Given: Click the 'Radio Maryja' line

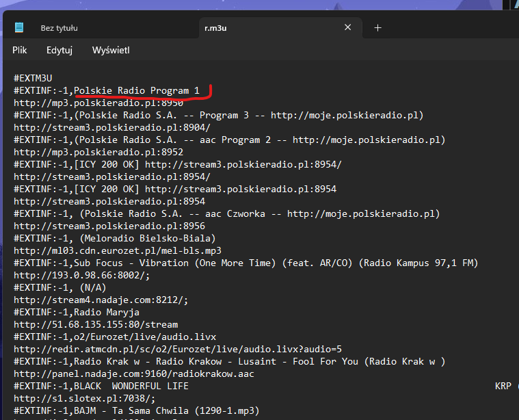Looking at the screenshot, I should tap(77, 312).
